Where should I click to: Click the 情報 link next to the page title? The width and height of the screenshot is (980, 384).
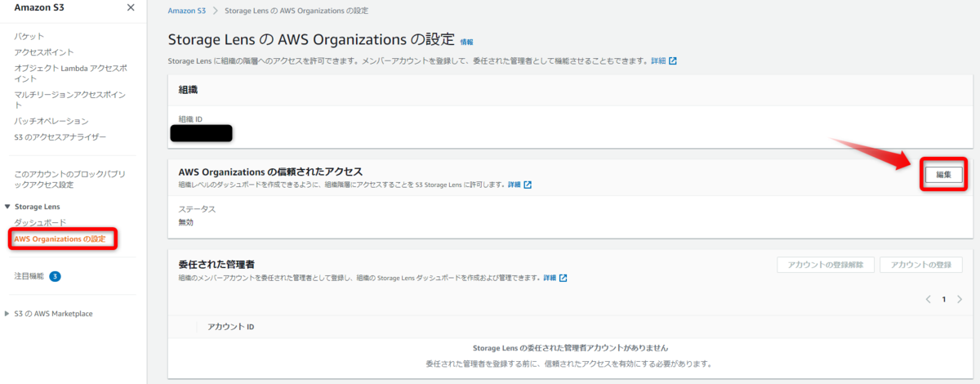(x=466, y=42)
